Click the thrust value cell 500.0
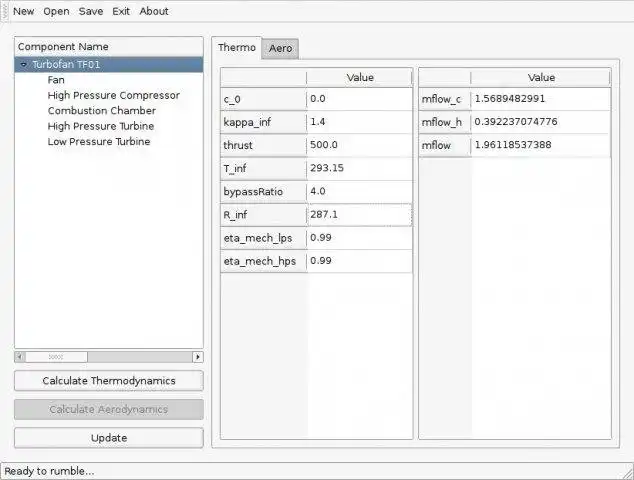Screen dimensions: 634x480 click(x=359, y=145)
